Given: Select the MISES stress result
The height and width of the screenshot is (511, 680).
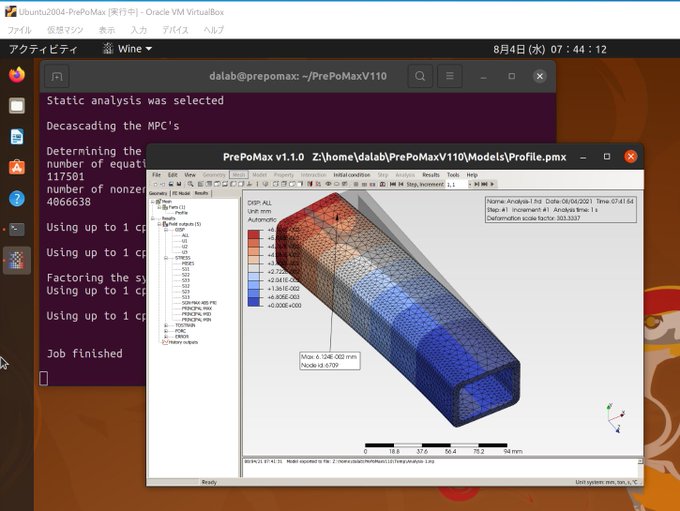Looking at the screenshot, I should pos(188,263).
